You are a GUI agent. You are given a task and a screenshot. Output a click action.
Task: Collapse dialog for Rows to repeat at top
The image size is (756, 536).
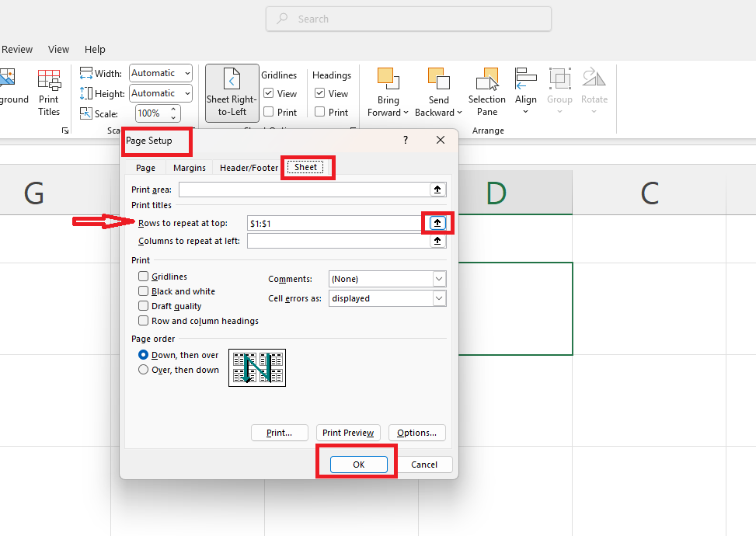click(x=437, y=223)
